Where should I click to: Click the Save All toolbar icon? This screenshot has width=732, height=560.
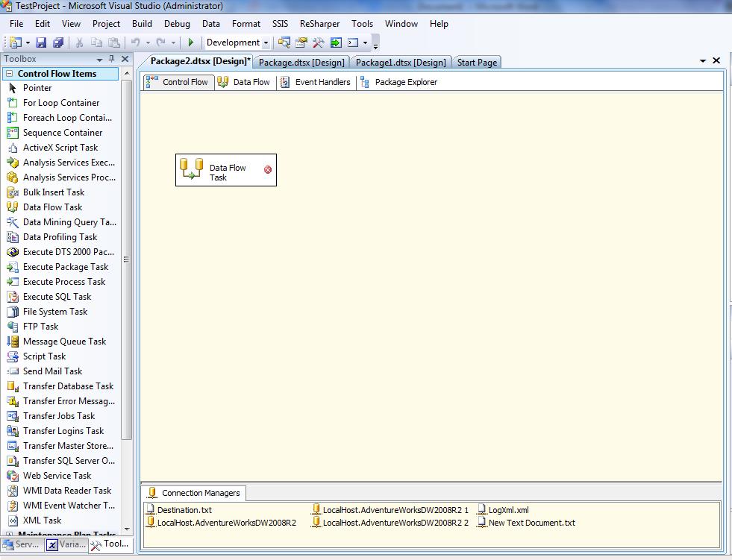(57, 43)
